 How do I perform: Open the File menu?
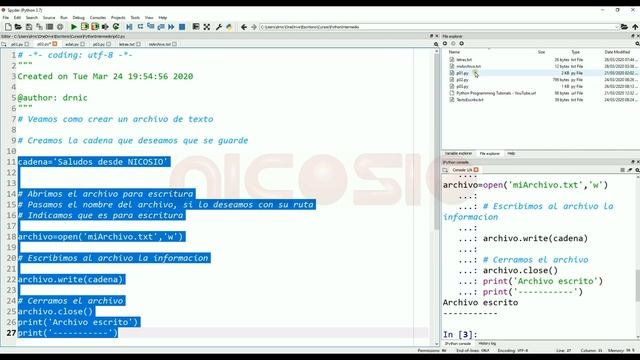[6, 18]
